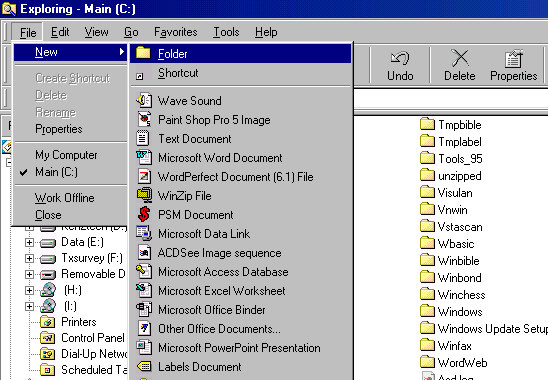Open the Windows folder icon
This screenshot has width=548, height=380.
pos(427,311)
